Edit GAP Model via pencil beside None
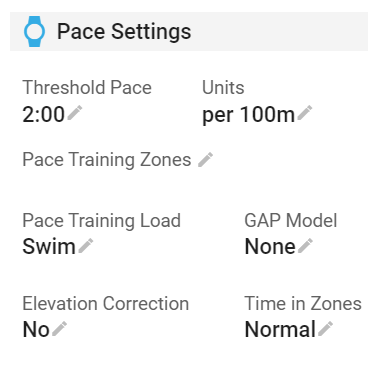Viewport: 375px width, 383px height. tap(305, 246)
